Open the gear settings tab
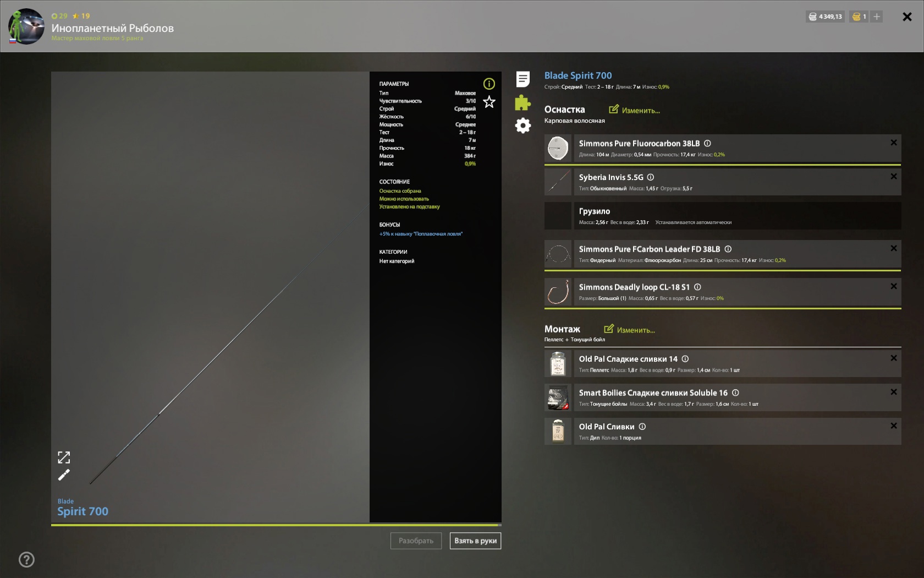Image resolution: width=924 pixels, height=578 pixels. click(x=522, y=126)
